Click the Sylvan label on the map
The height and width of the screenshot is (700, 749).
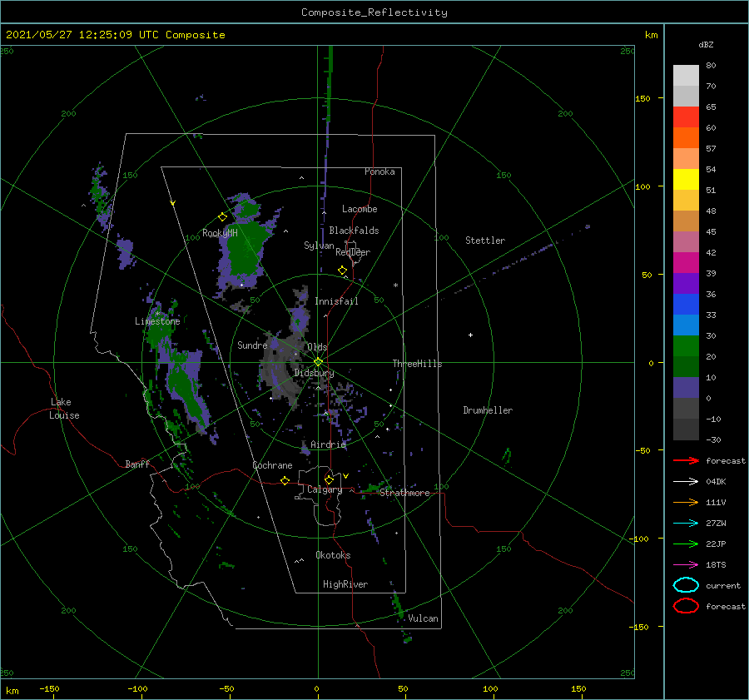pyautogui.click(x=319, y=246)
